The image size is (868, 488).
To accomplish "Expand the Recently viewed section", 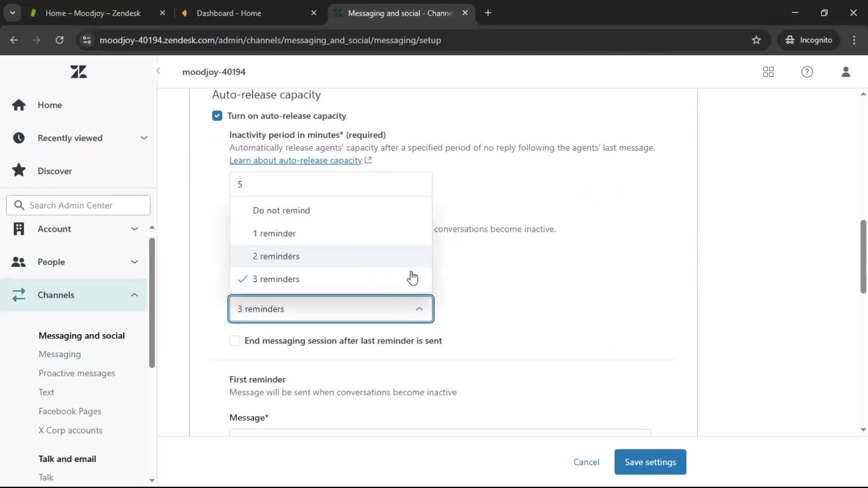I will [144, 138].
